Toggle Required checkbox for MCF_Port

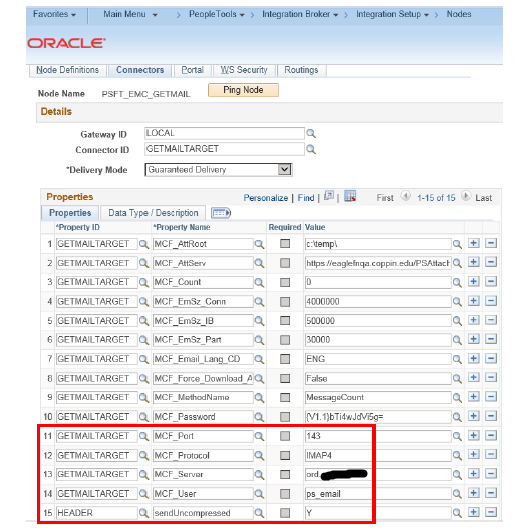tap(285, 436)
